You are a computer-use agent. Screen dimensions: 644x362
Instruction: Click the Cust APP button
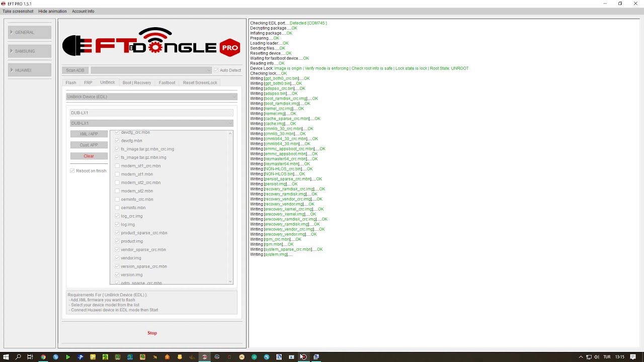click(x=89, y=145)
